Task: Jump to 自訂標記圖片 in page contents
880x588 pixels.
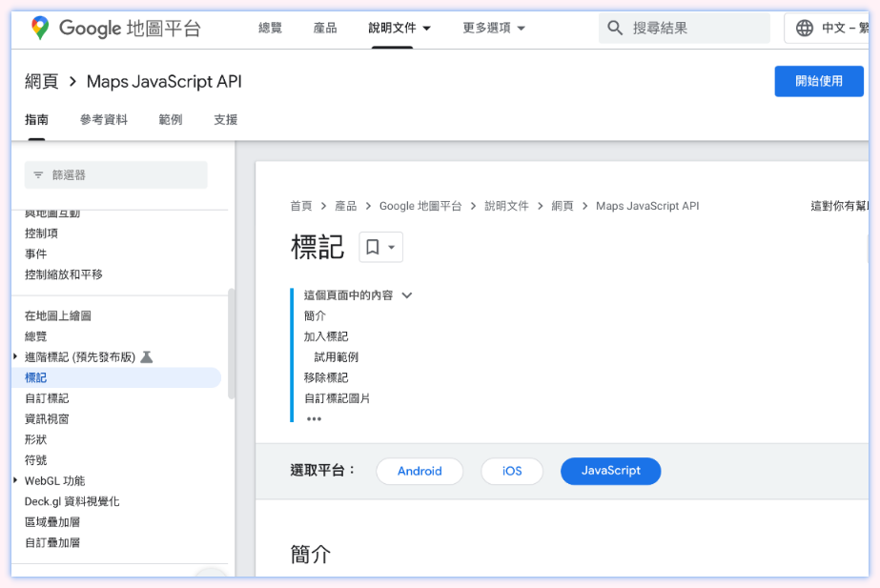Action: click(x=337, y=399)
